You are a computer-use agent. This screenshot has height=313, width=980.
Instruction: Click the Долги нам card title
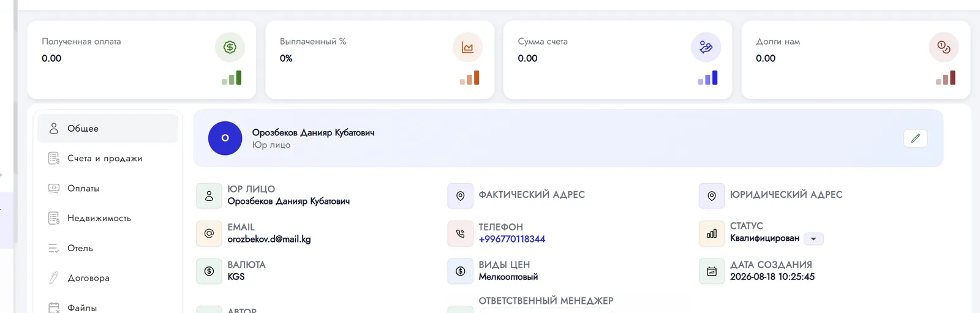(x=778, y=42)
